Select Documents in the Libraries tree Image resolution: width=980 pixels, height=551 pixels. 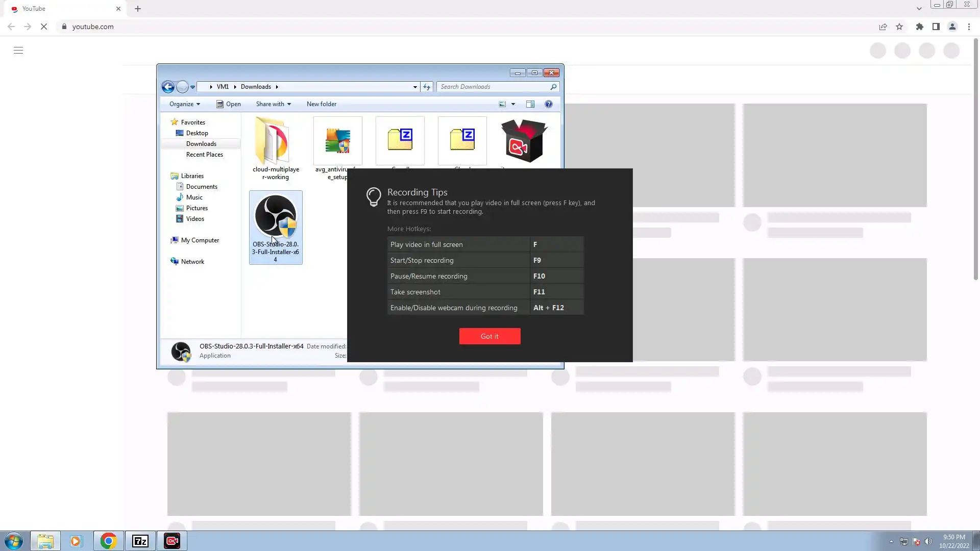click(202, 187)
